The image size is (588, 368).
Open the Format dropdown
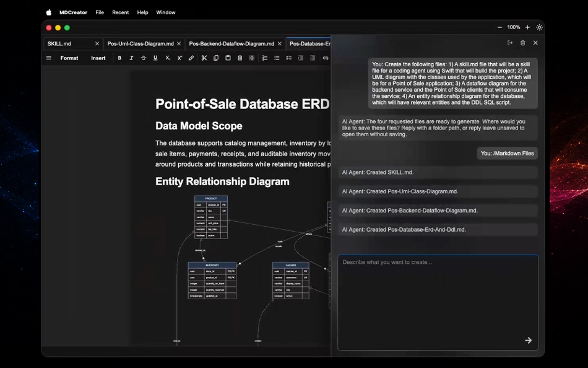pyautogui.click(x=69, y=58)
